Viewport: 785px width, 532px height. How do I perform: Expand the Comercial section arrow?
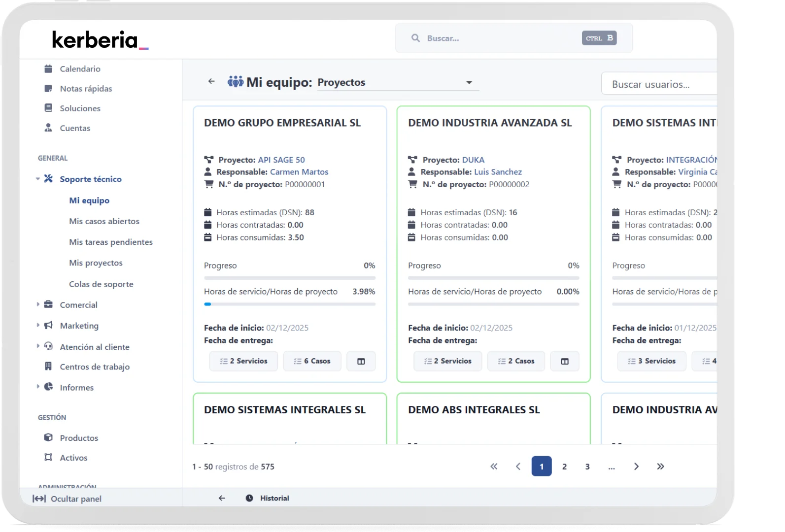[38, 304]
